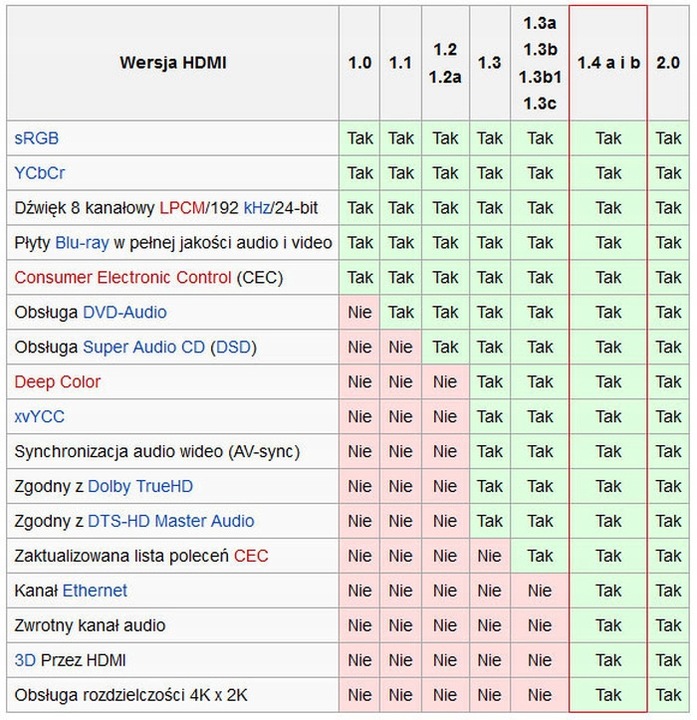Open the Ethernet link
Image resolution: width=697 pixels, height=720 pixels.
tap(95, 590)
